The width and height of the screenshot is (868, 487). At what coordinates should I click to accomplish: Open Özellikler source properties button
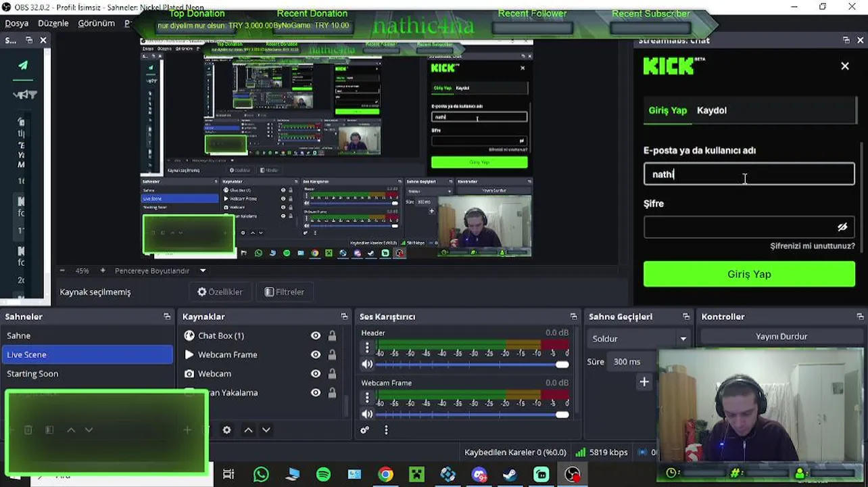click(x=220, y=292)
